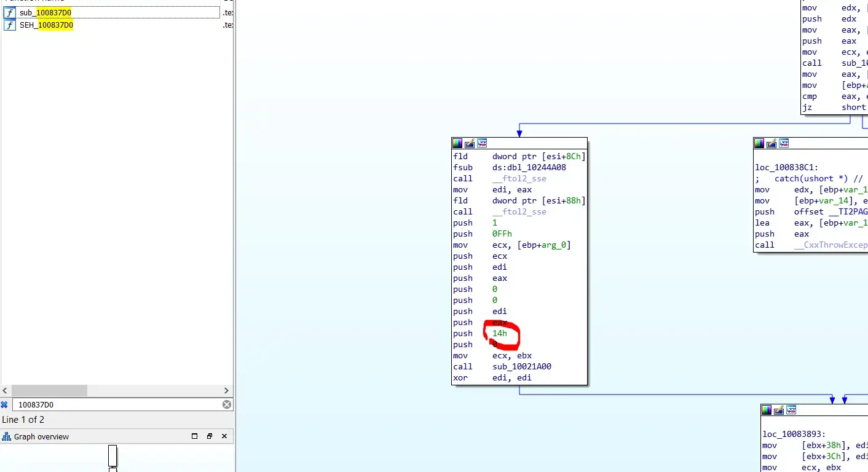The image size is (868, 472).
Task: Open node color picker on the fld/fsub block
Action: click(457, 143)
